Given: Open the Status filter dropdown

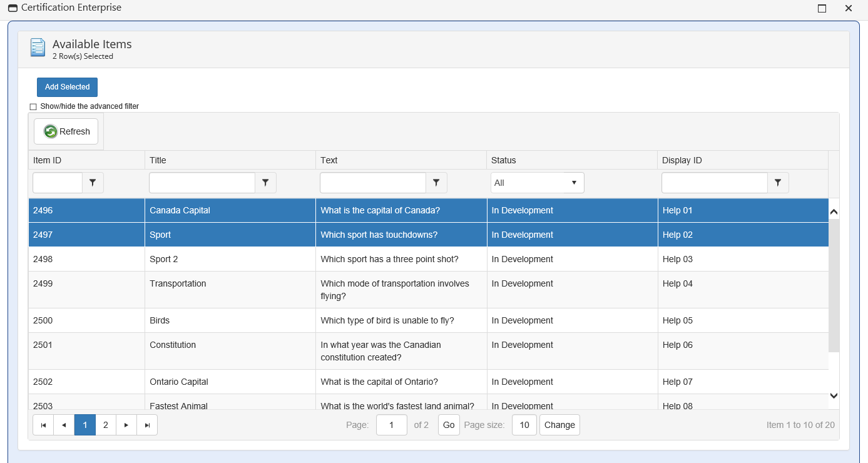Looking at the screenshot, I should pyautogui.click(x=537, y=183).
